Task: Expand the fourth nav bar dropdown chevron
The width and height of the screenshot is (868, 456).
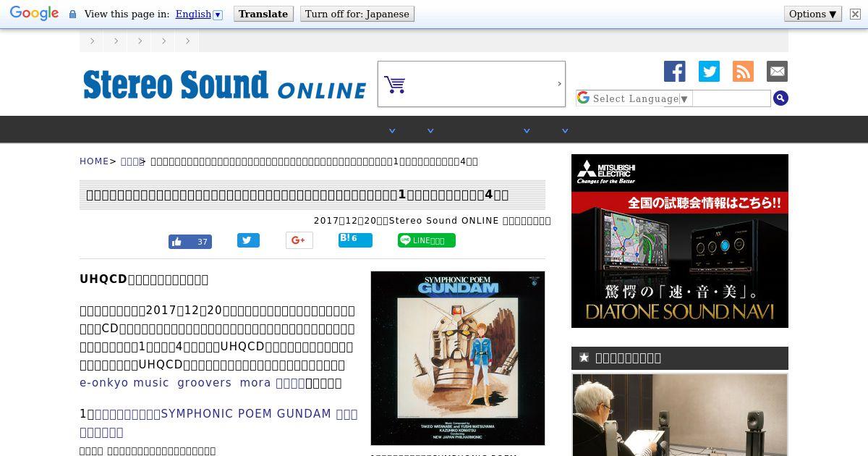Action: pyautogui.click(x=565, y=131)
